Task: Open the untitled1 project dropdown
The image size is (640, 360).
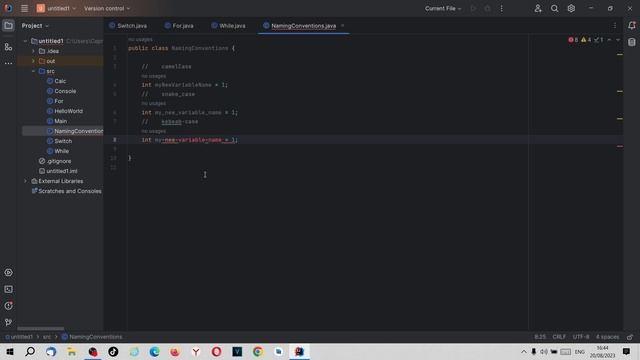Action: tap(56, 8)
